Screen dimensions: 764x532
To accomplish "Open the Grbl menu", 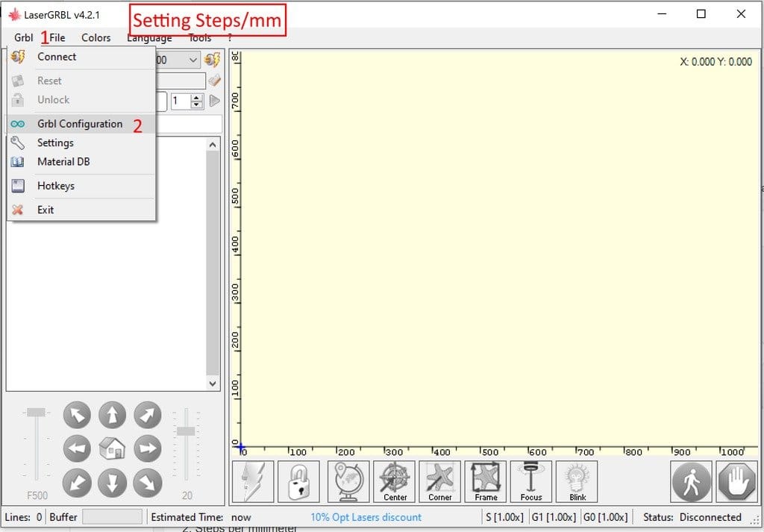I will point(23,37).
